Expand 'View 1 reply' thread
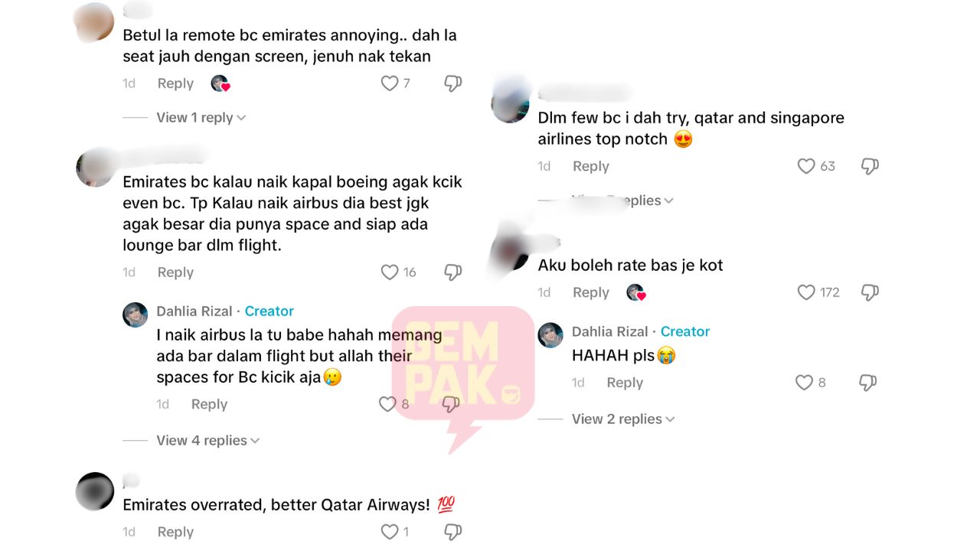The image size is (980, 551). (x=201, y=117)
